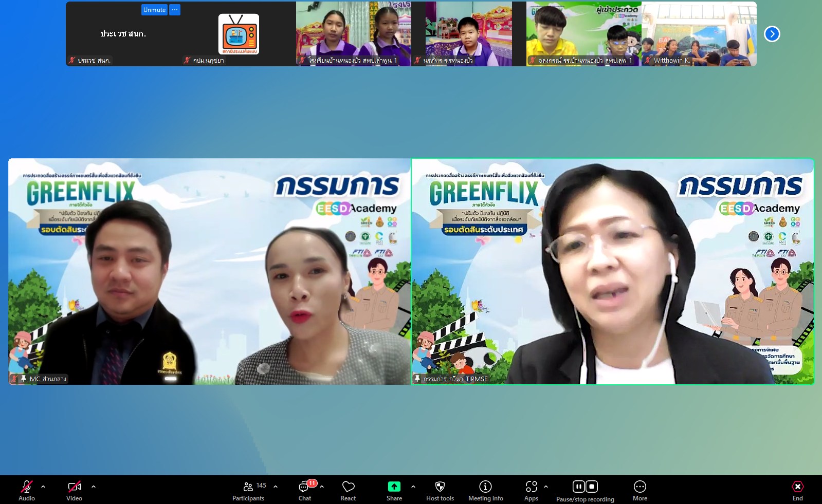
Task: Pause the recording
Action: 579,486
